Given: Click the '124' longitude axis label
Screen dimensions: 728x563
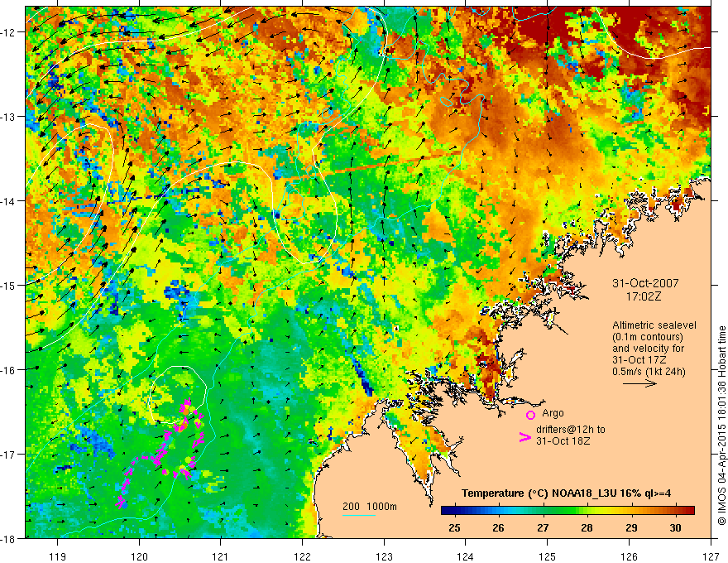Looking at the screenshot, I should tap(466, 556).
